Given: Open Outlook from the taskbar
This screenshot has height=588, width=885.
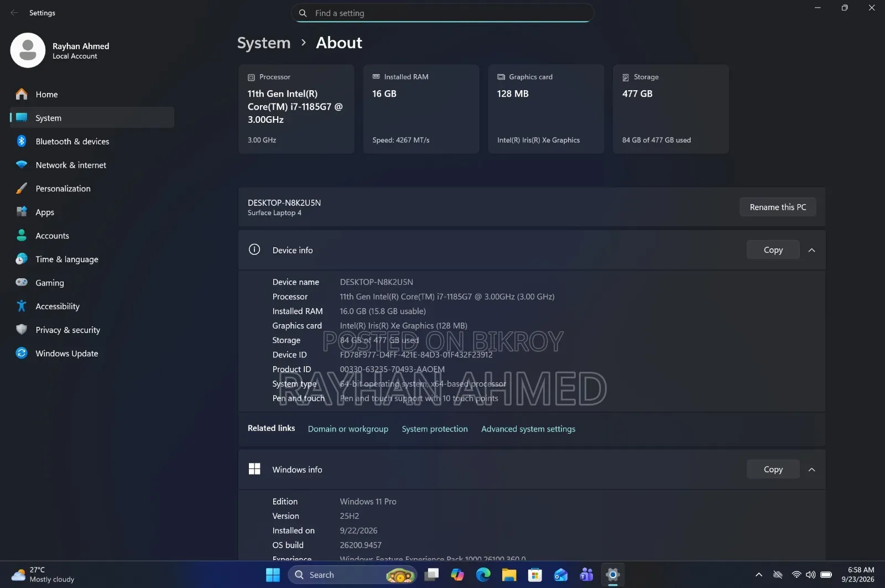Looking at the screenshot, I should coord(561,575).
